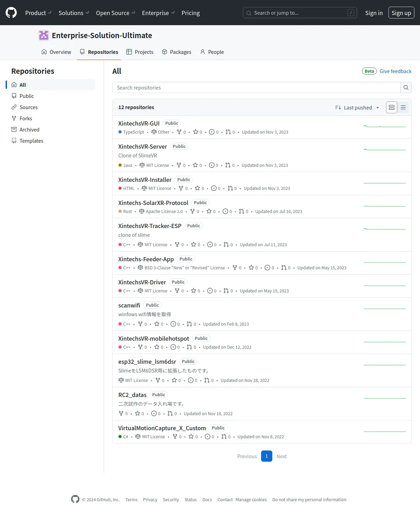Click the issues icon for XintechsVR-Server
420x518 pixels.
(211, 165)
